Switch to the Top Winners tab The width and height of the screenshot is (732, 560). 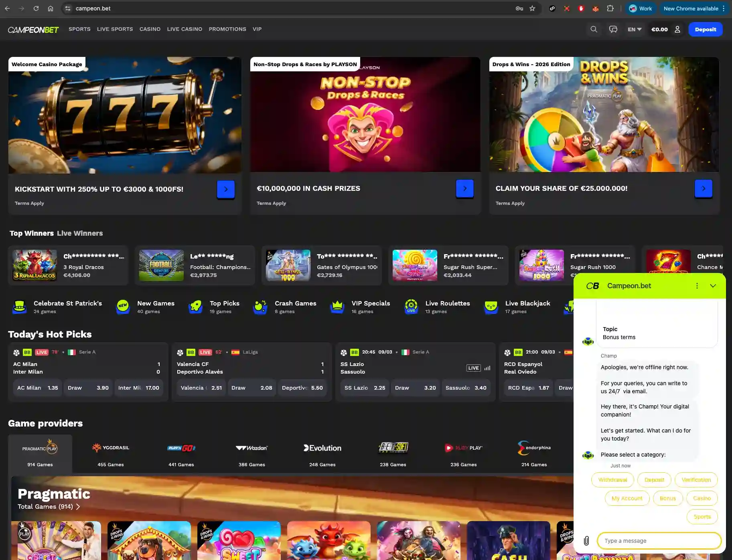coord(32,233)
